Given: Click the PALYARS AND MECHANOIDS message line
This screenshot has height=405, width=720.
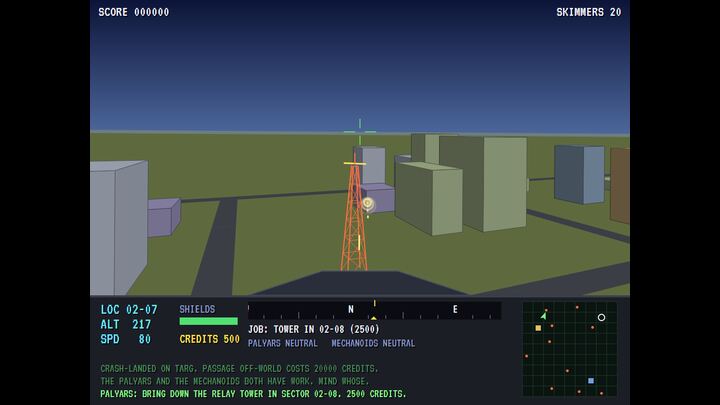Looking at the screenshot, I should [x=235, y=381].
